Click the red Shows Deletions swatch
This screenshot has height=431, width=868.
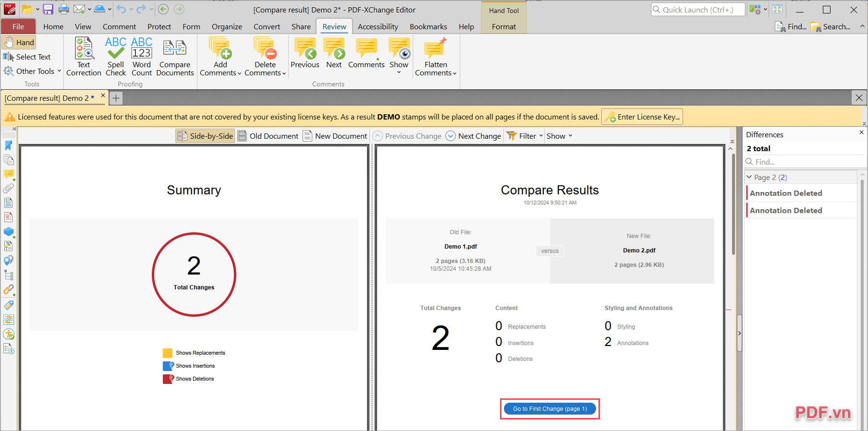tap(168, 379)
